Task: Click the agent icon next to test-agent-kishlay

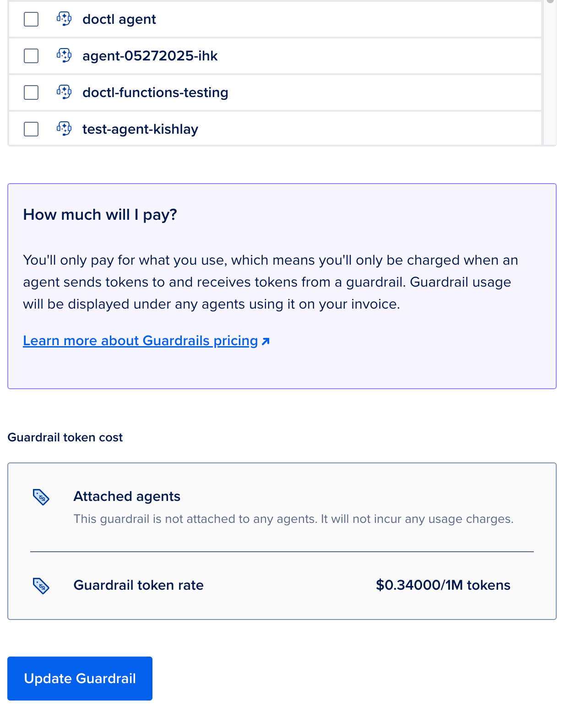Action: tap(64, 129)
